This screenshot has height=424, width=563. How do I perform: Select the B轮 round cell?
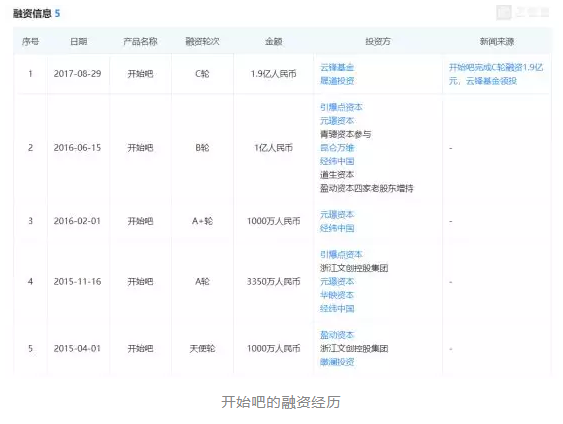(x=202, y=148)
